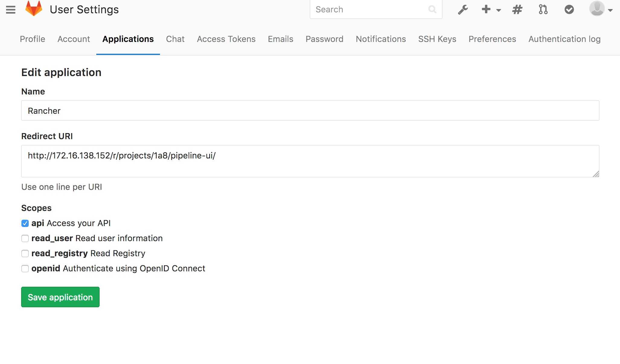Enable the openid scope checkbox

point(25,269)
